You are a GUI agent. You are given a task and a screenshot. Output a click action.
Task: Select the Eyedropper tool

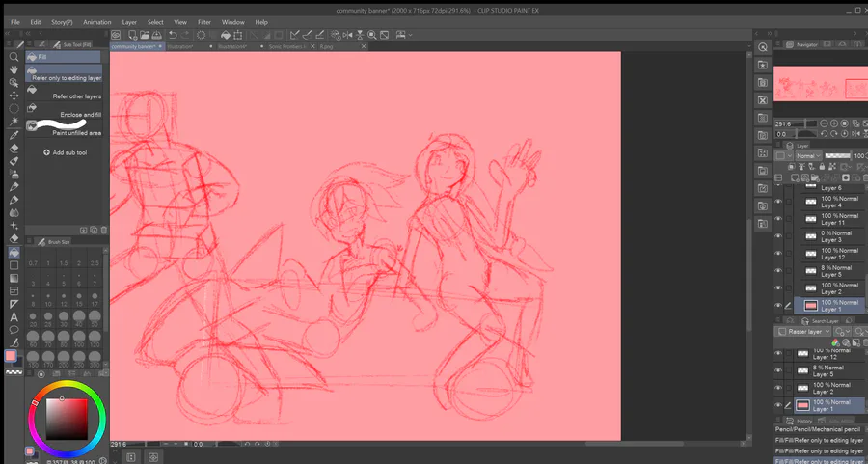(14, 135)
